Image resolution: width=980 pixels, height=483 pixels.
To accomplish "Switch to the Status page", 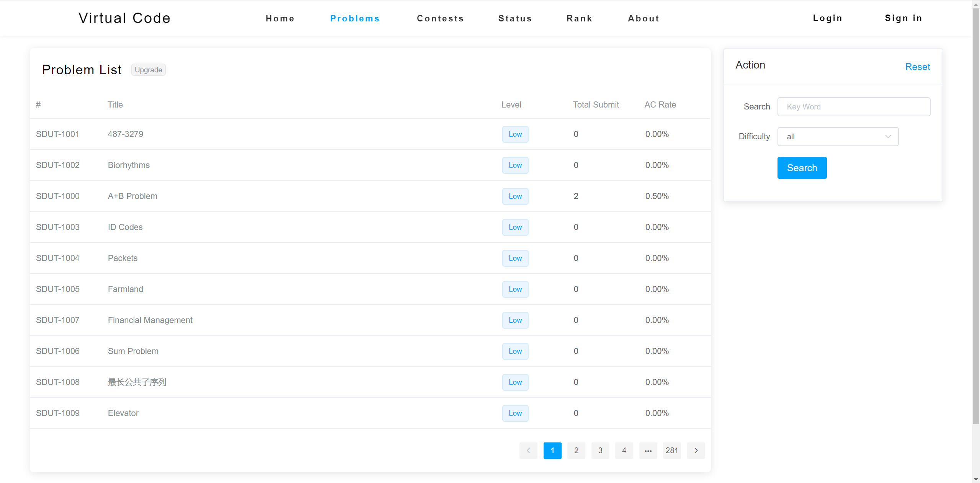I will coord(515,18).
